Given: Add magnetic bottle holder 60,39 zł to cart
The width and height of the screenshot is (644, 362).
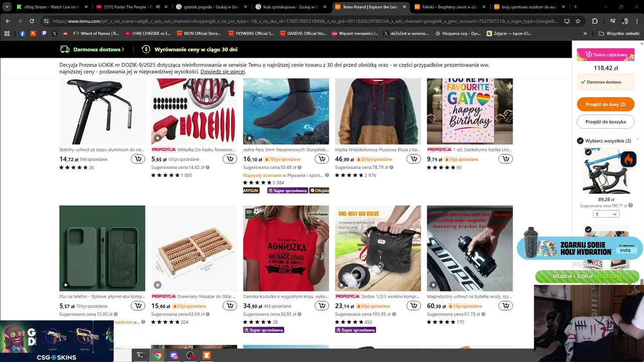Looking at the screenshot, I should coord(506,306).
